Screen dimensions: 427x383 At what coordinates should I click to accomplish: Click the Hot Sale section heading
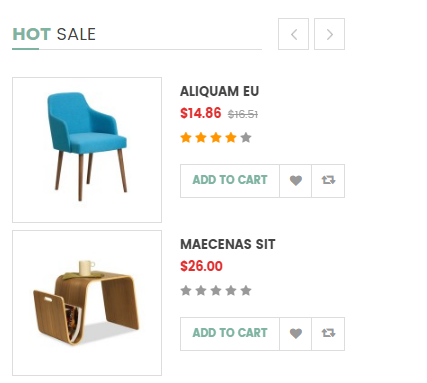tap(54, 34)
